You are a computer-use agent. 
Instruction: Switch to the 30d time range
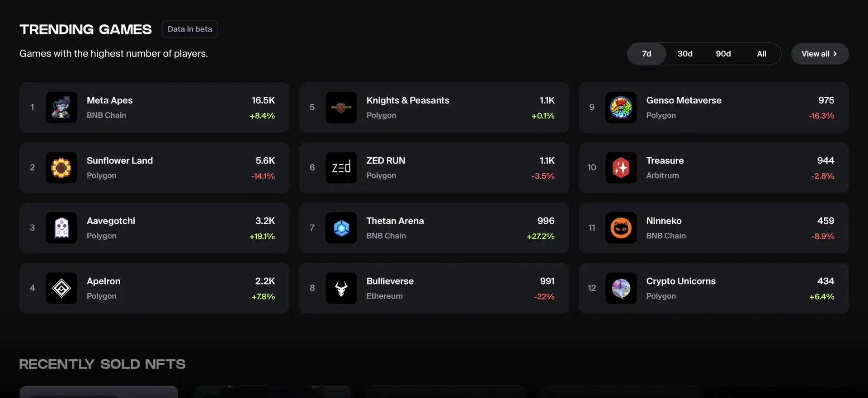coord(685,54)
